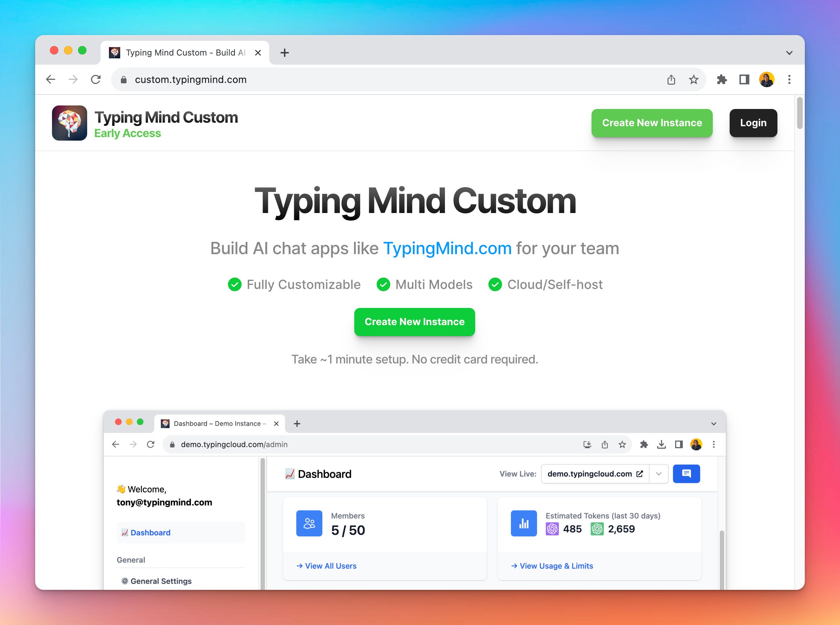840x625 pixels.
Task: Click the padlock icon in the address bar
Action: (124, 79)
